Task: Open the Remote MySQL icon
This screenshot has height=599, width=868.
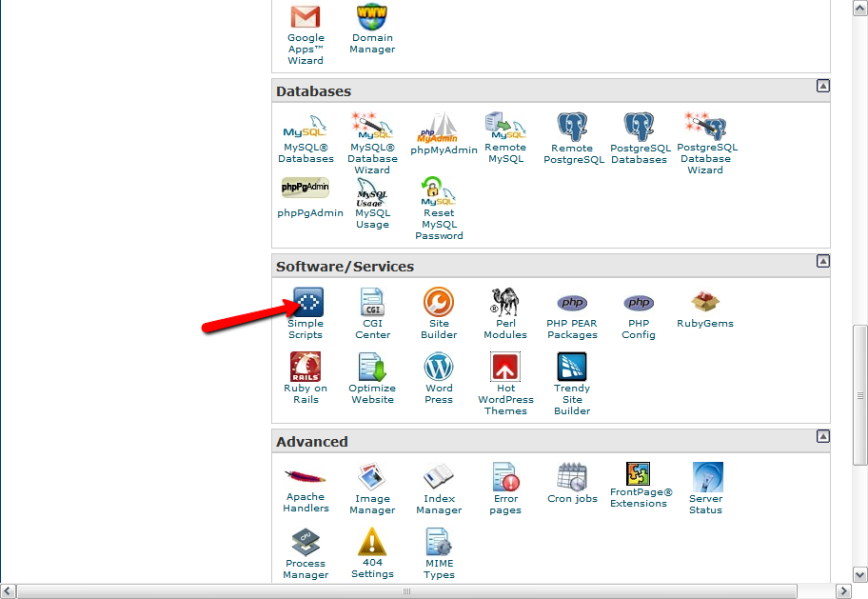Action: (x=504, y=126)
